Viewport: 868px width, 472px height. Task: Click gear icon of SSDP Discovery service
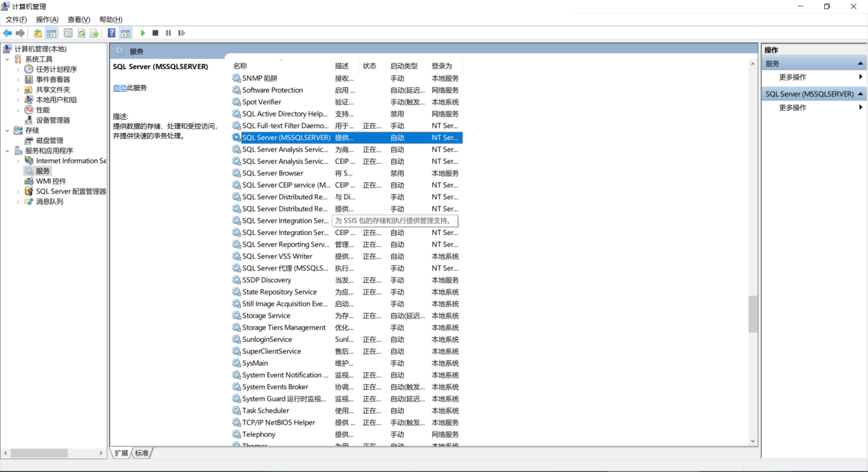coord(236,280)
